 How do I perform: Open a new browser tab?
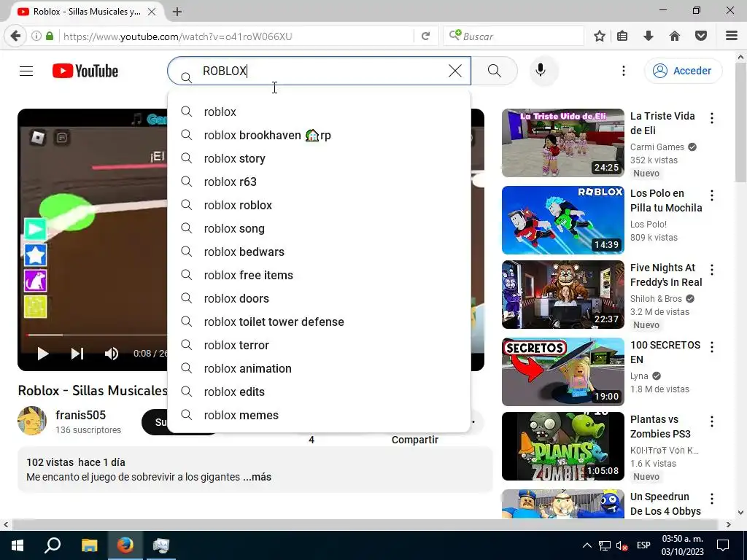(x=177, y=12)
